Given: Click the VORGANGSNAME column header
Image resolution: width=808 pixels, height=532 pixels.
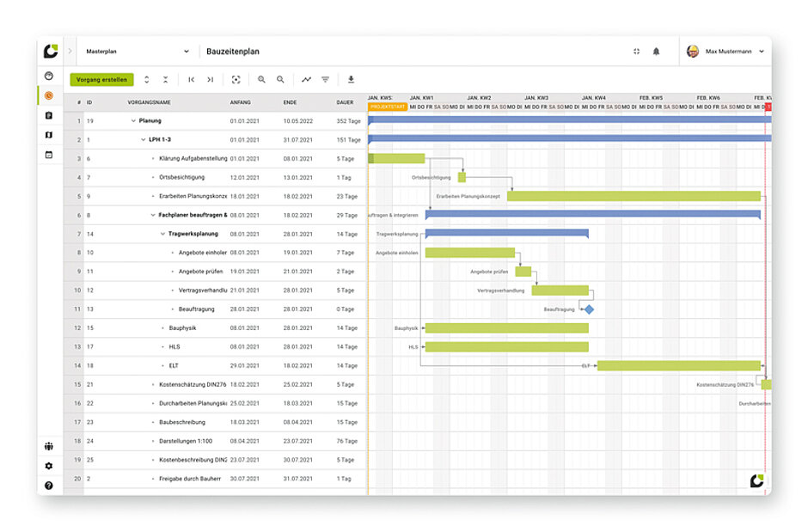Looking at the screenshot, I should point(149,102).
